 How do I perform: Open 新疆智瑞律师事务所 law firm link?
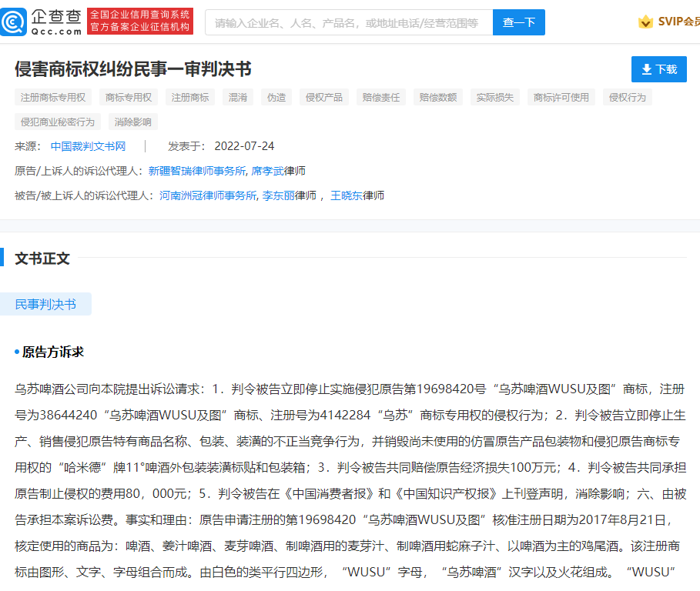[197, 171]
